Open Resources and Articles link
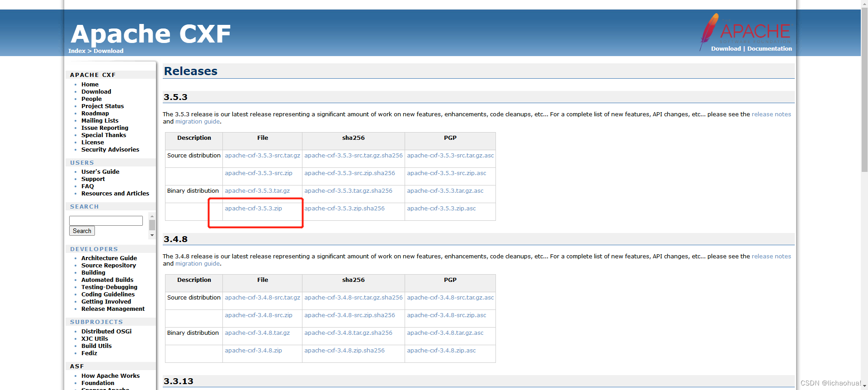Screen dimensions: 868x390 point(115,194)
